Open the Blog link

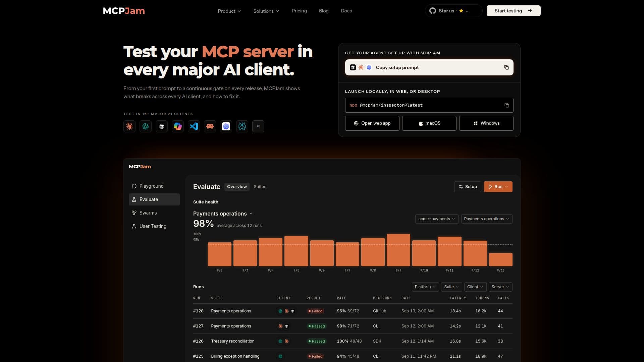click(324, 11)
